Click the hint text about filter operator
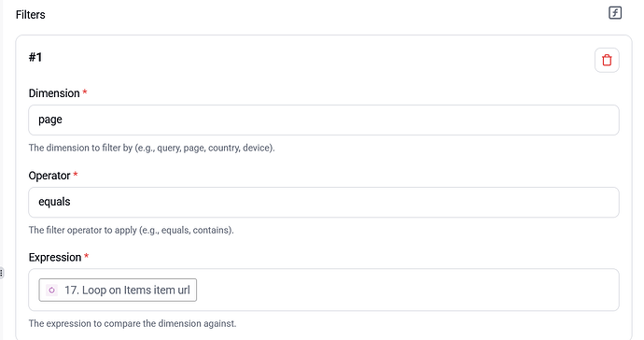This screenshot has width=644, height=340. tap(131, 230)
